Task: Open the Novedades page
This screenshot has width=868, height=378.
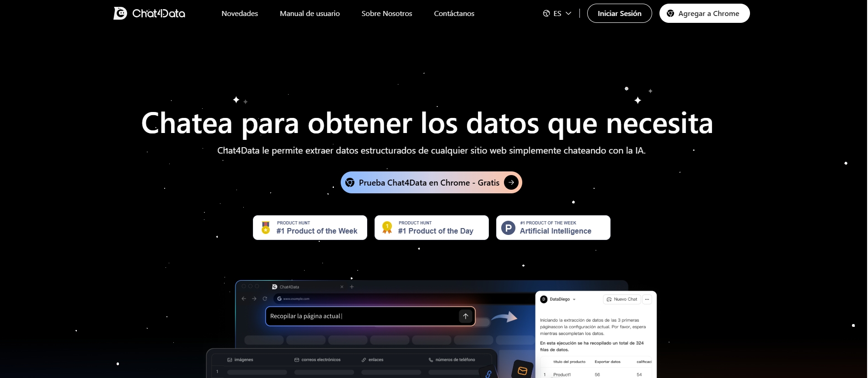Action: tap(240, 14)
